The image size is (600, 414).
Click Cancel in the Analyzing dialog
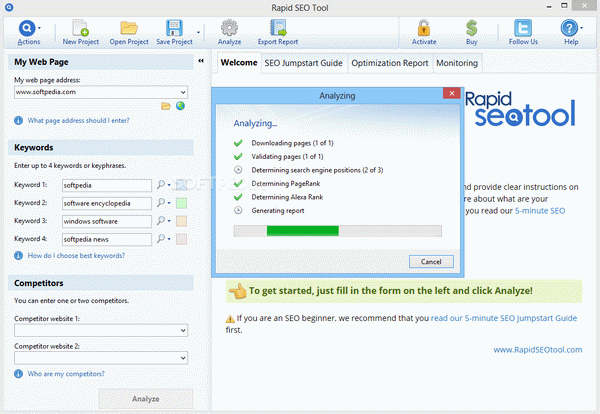(x=431, y=262)
